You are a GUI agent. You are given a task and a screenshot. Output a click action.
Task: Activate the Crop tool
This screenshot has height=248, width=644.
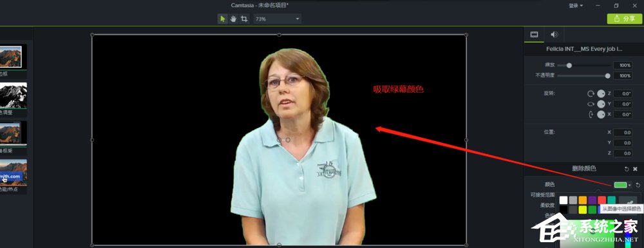[244, 19]
